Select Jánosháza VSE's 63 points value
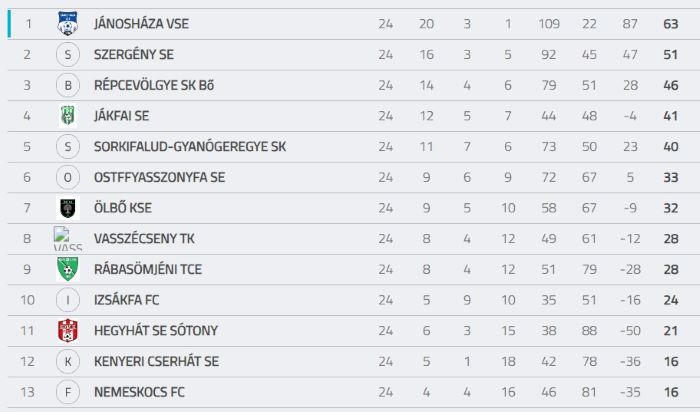 671,24
